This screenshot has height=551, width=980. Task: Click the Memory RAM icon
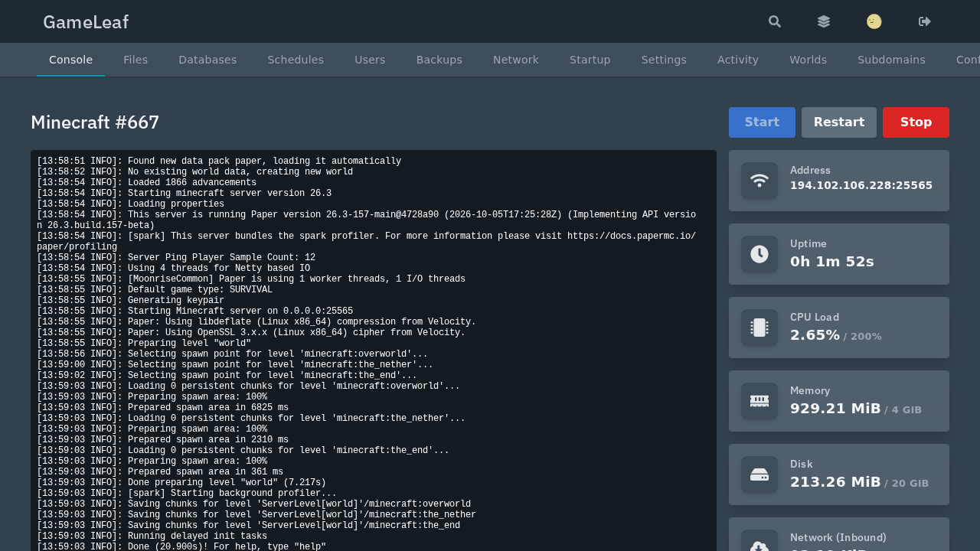(759, 401)
